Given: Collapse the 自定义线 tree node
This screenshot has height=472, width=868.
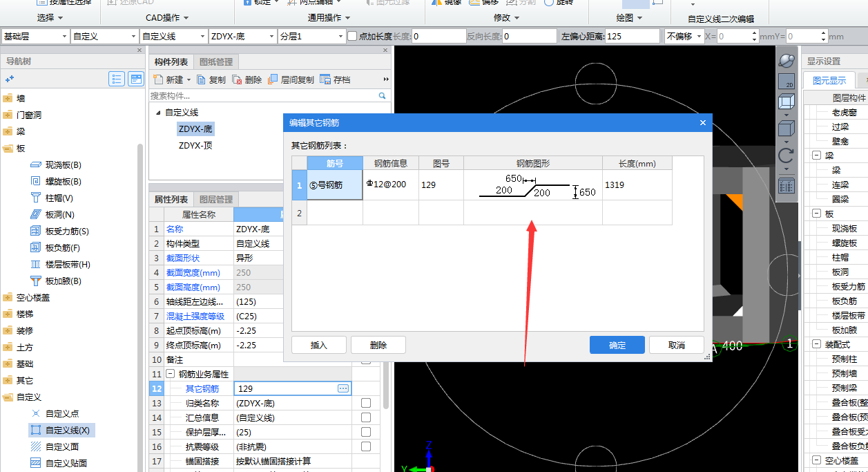Looking at the screenshot, I should click(x=158, y=113).
